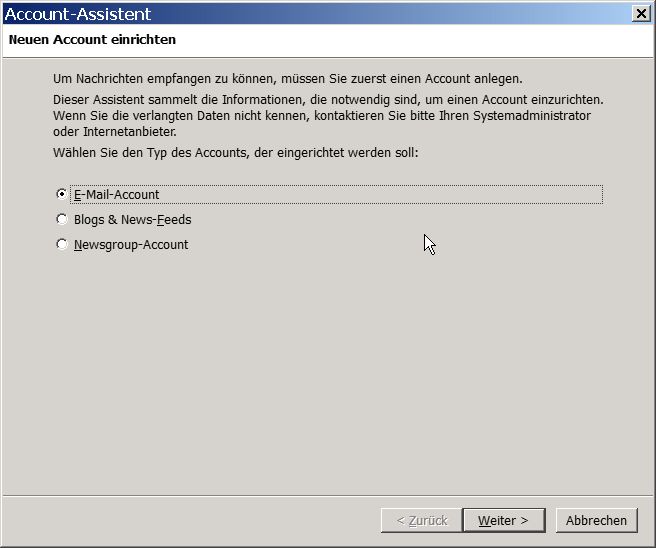
Task: Choose the Blogs & News-Feeds radio option
Action: (62, 219)
